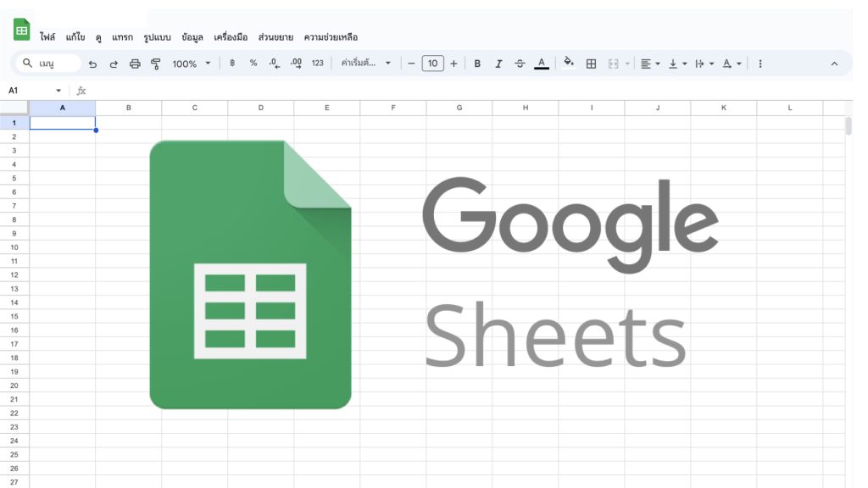The width and height of the screenshot is (868, 488).
Task: Decrease the font size with minus button
Action: click(x=411, y=64)
